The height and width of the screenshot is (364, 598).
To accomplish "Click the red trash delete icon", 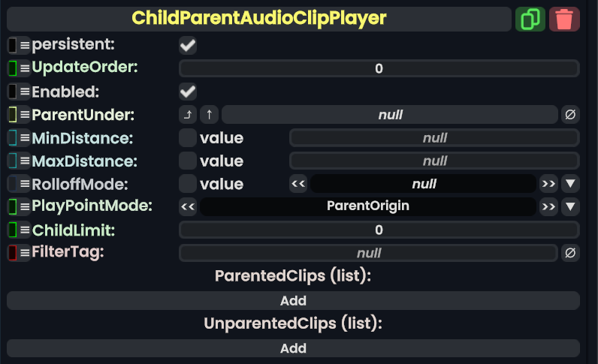I will (x=564, y=19).
